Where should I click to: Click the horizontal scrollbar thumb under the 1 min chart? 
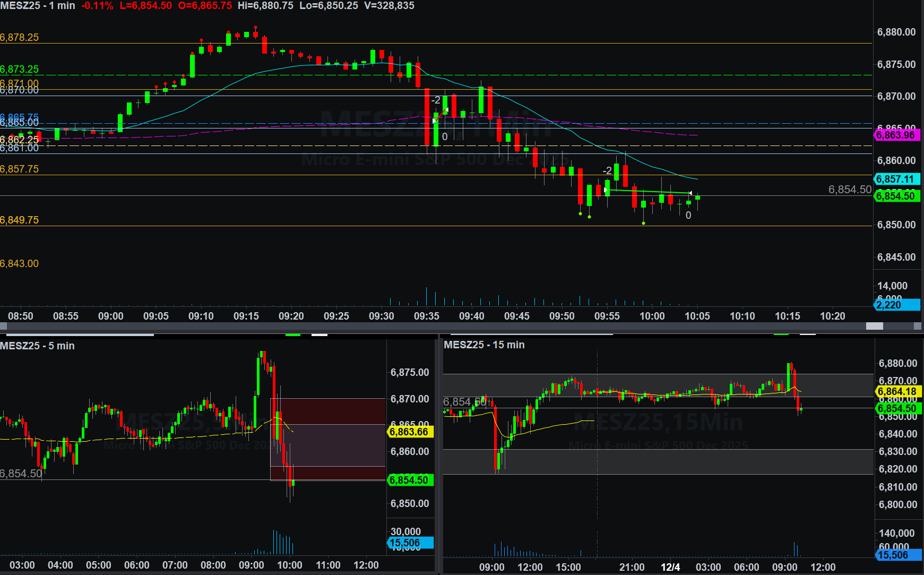[x=874, y=326]
